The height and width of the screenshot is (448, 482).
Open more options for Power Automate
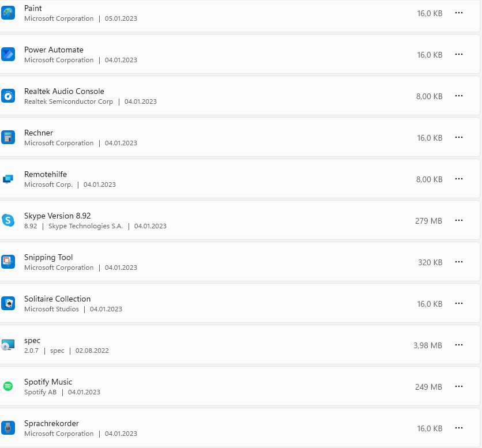[459, 54]
